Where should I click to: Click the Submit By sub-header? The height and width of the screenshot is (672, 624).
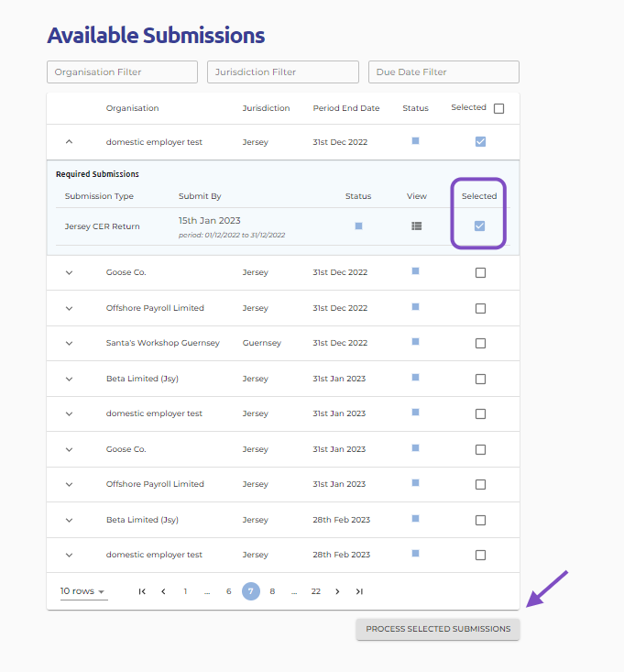tap(200, 196)
